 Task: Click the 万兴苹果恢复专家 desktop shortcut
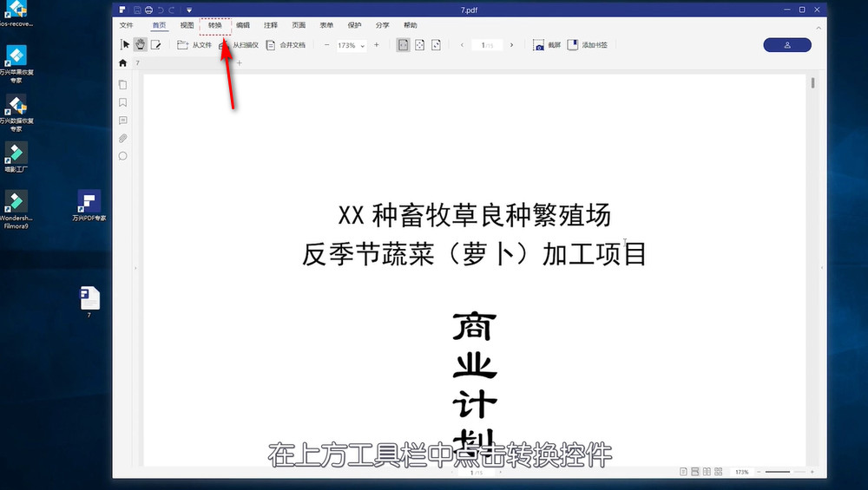click(x=16, y=64)
